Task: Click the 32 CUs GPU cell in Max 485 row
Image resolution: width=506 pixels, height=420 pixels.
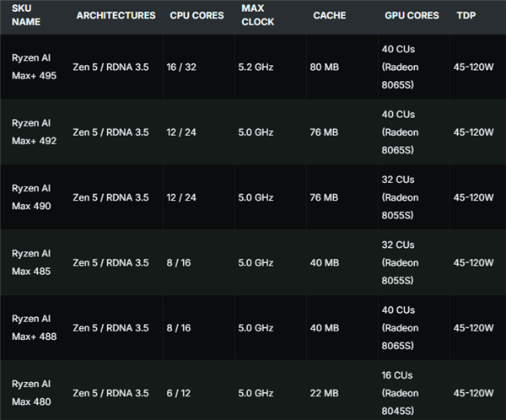Action: [x=400, y=262]
